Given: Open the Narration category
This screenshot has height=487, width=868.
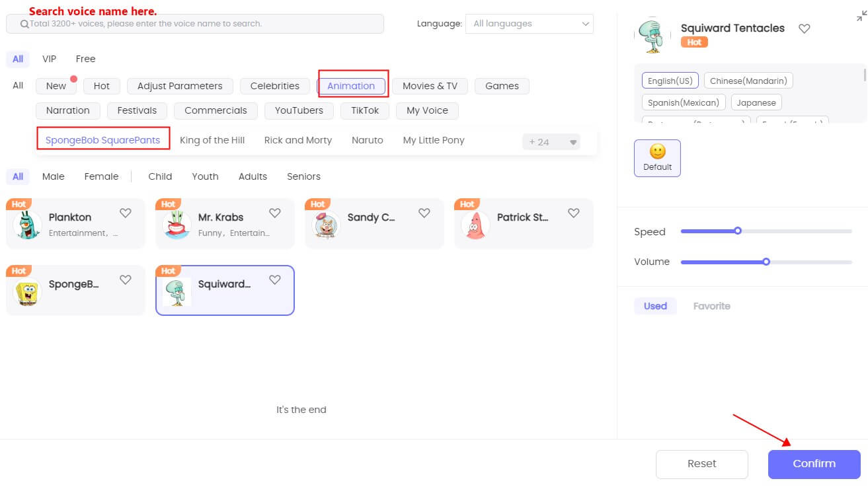Looking at the screenshot, I should pyautogui.click(x=68, y=110).
